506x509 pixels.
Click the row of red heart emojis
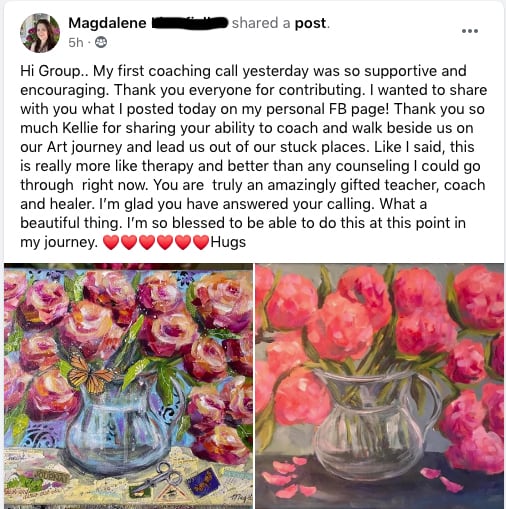156,242
